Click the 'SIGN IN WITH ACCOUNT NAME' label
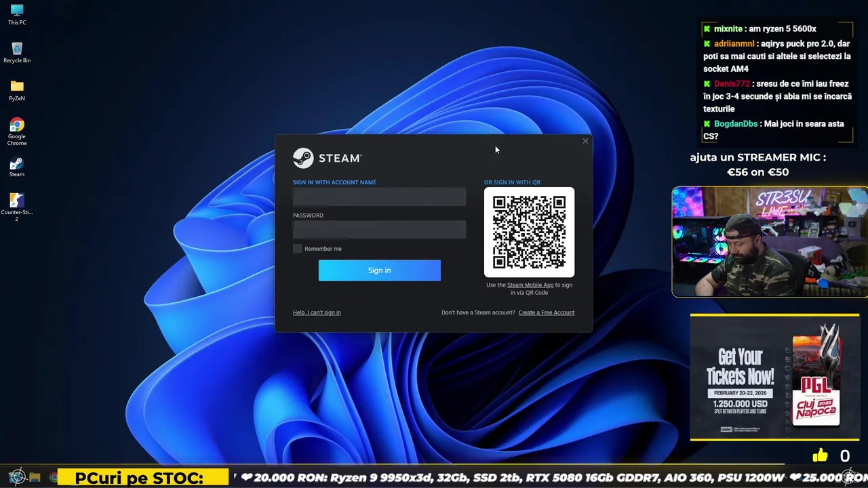 point(334,182)
